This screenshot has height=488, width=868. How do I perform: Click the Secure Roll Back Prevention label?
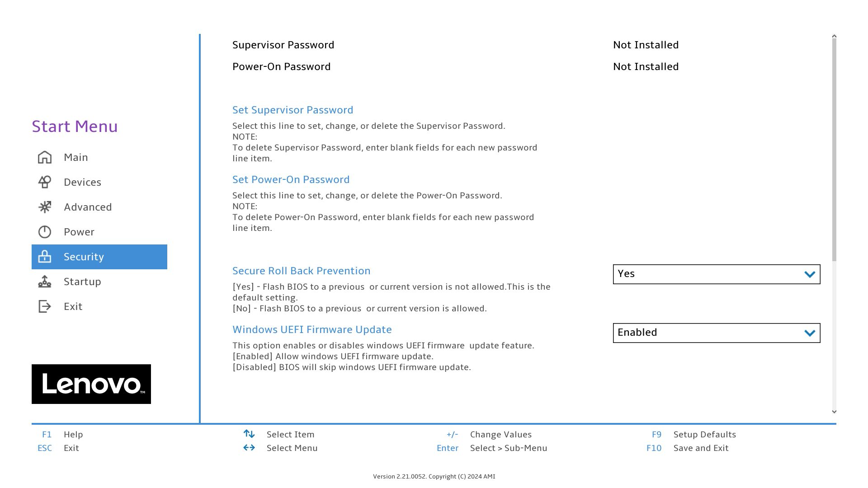coord(301,271)
